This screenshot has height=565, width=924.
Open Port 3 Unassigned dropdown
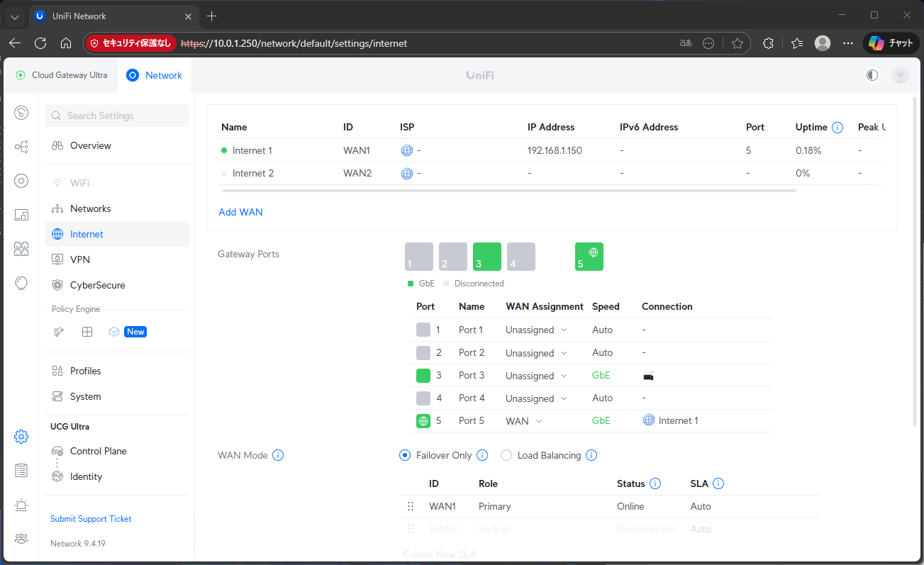click(x=535, y=376)
